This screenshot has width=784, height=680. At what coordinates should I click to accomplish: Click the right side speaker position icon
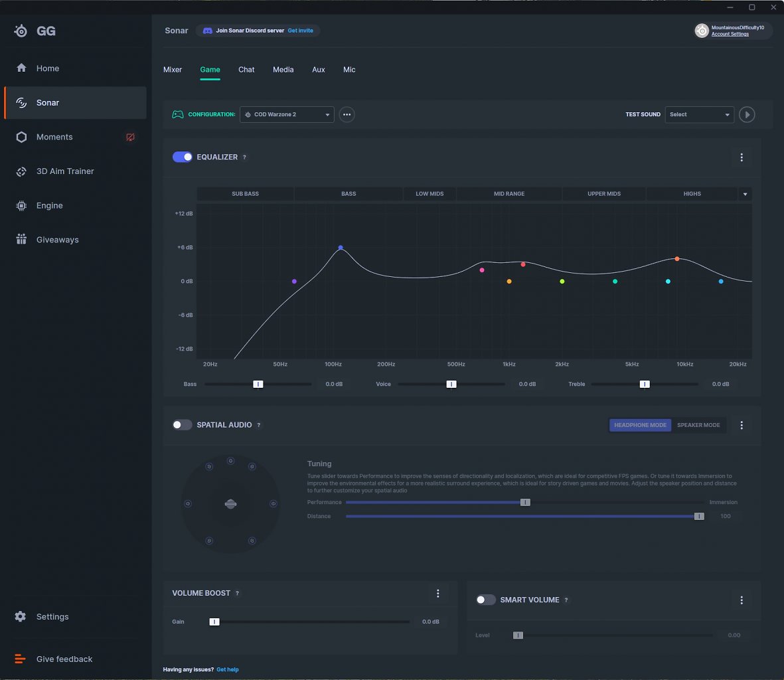[274, 503]
